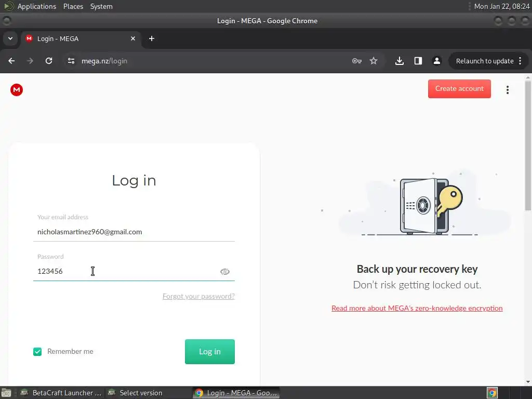This screenshot has height=399, width=532.
Task: Open the Applications menu
Action: (x=37, y=6)
